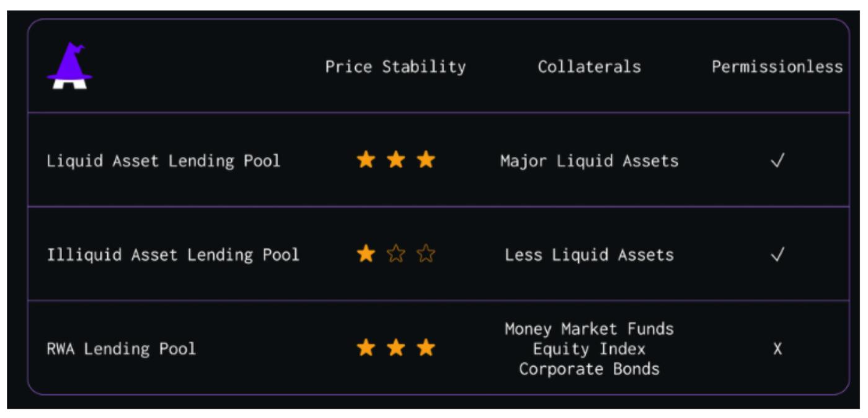
Task: Open the Illiquid Asset Lending Pool row label
Action: (173, 254)
